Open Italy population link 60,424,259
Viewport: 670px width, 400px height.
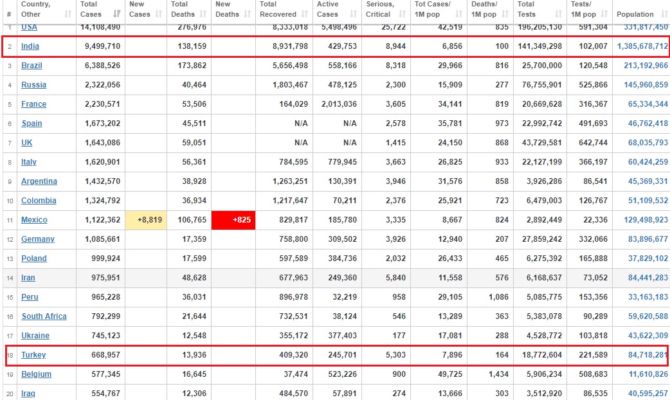click(x=648, y=162)
